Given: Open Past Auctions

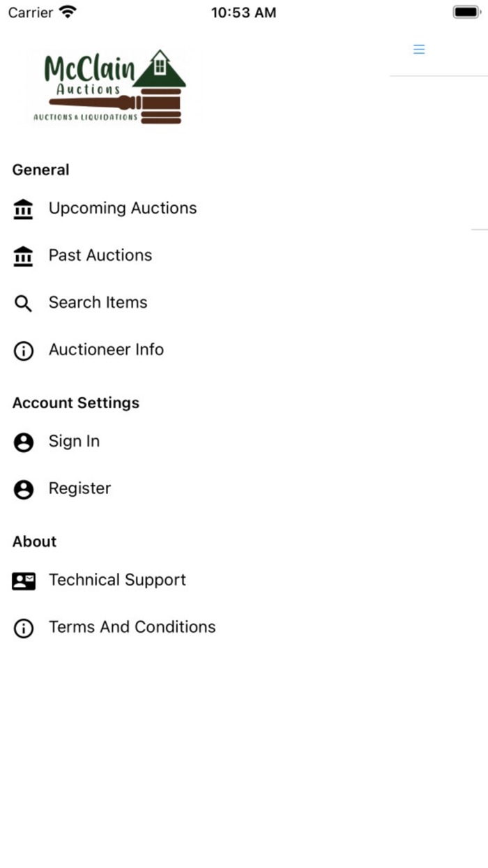Looking at the screenshot, I should point(100,255).
